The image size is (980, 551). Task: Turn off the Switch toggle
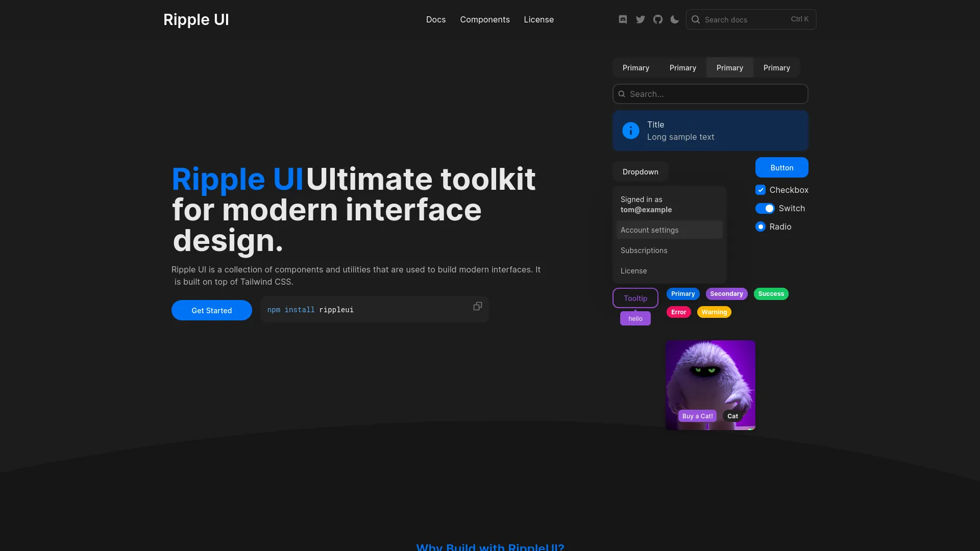pos(765,208)
